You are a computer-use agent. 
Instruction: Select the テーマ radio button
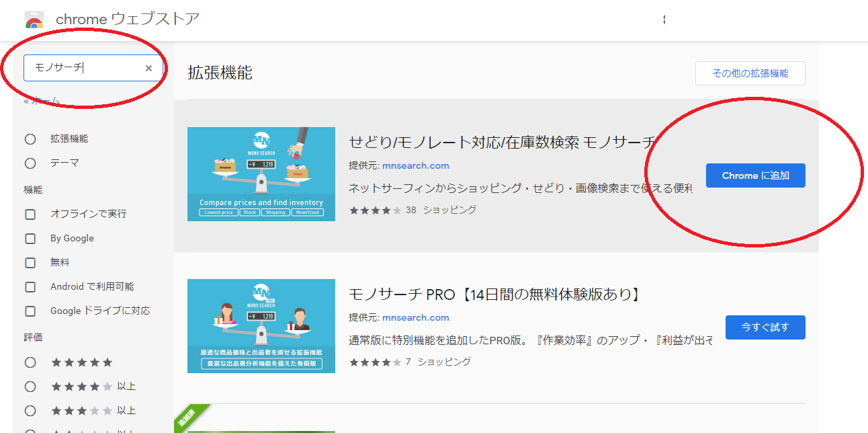click(30, 163)
